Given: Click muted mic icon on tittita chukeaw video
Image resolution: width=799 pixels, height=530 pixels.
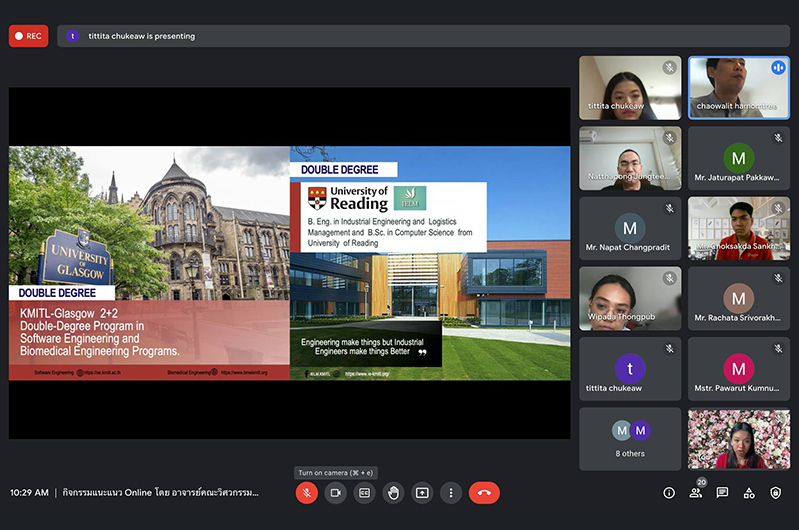Looking at the screenshot, I should tap(670, 67).
